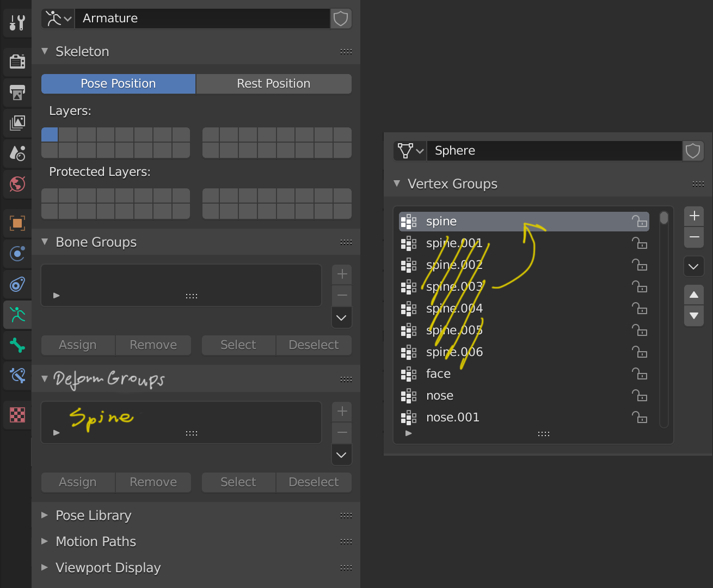The image size is (713, 588).
Task: Open the Object Constraints properties tab
Action: (x=17, y=284)
